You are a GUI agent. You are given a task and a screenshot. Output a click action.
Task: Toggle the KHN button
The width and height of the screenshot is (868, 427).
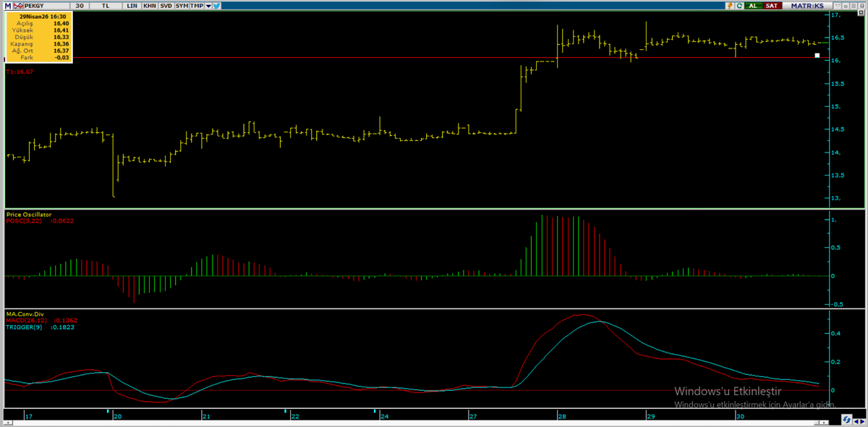coord(150,6)
